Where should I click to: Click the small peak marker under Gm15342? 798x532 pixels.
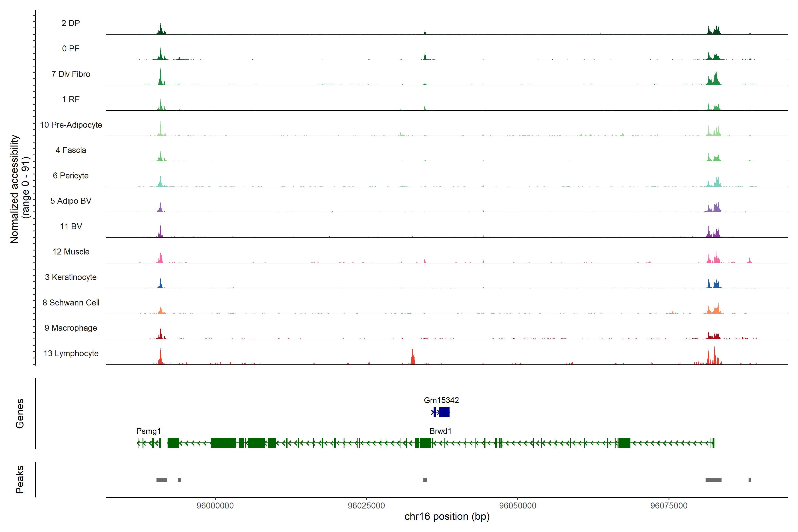(425, 480)
